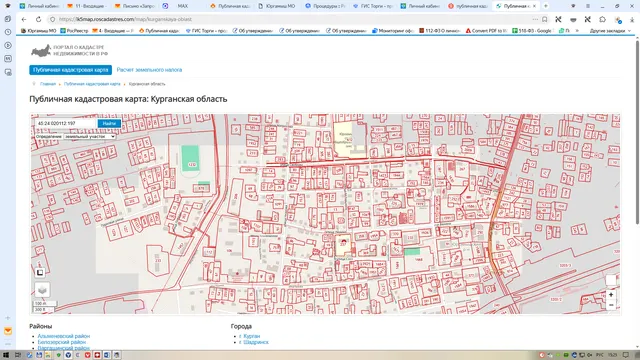
Task: Switch to ГИС Торги browser tab
Action: (373, 6)
